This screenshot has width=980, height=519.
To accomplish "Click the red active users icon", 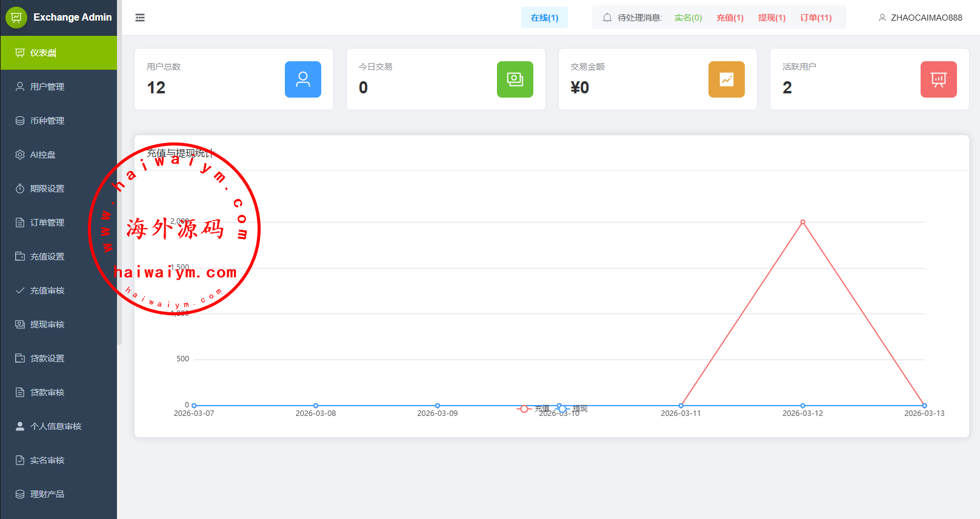I will click(938, 79).
